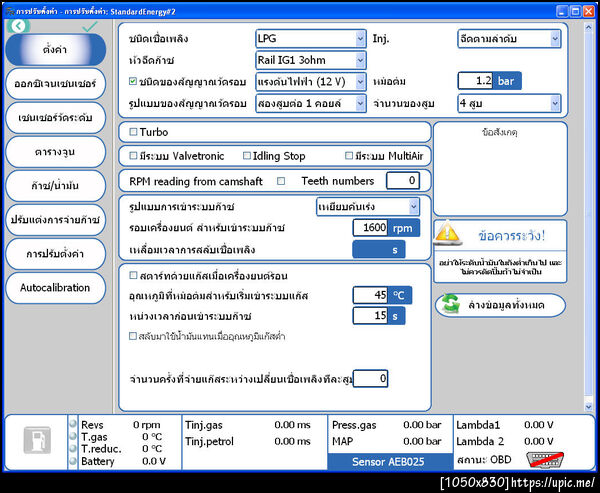Open the เซนเซอร์วัดระดับ sidebar tab
Screen dimensions: 600x493
pos(55,118)
